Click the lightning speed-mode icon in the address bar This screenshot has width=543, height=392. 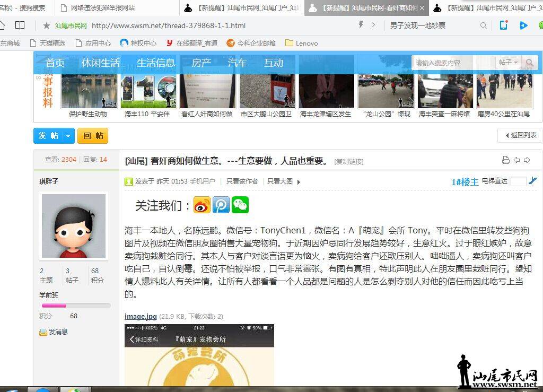(361, 25)
